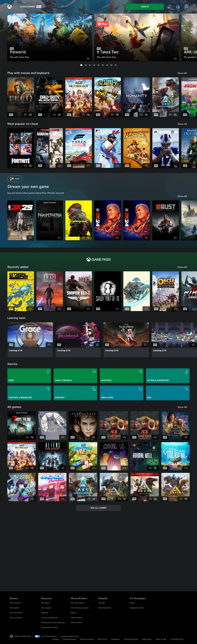Show all Most popular on cloud games

pos(182,124)
